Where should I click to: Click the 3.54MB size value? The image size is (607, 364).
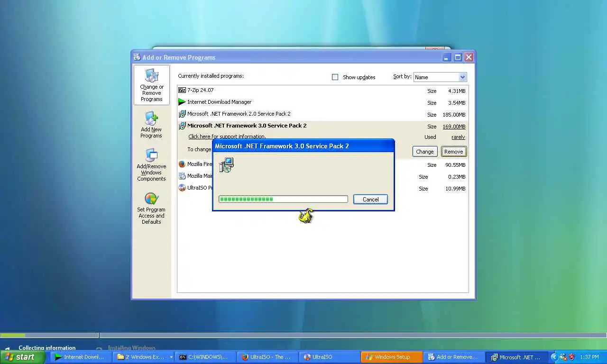pyautogui.click(x=457, y=103)
